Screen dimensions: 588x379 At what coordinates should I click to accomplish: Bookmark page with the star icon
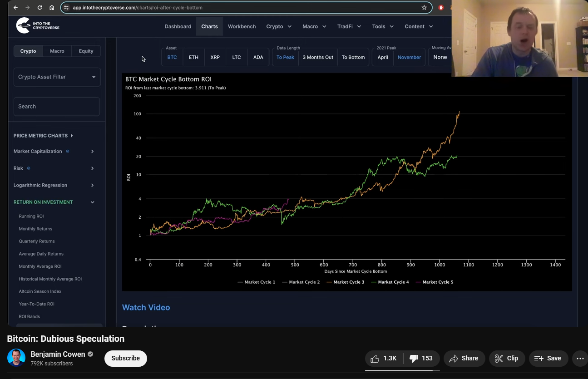424,8
